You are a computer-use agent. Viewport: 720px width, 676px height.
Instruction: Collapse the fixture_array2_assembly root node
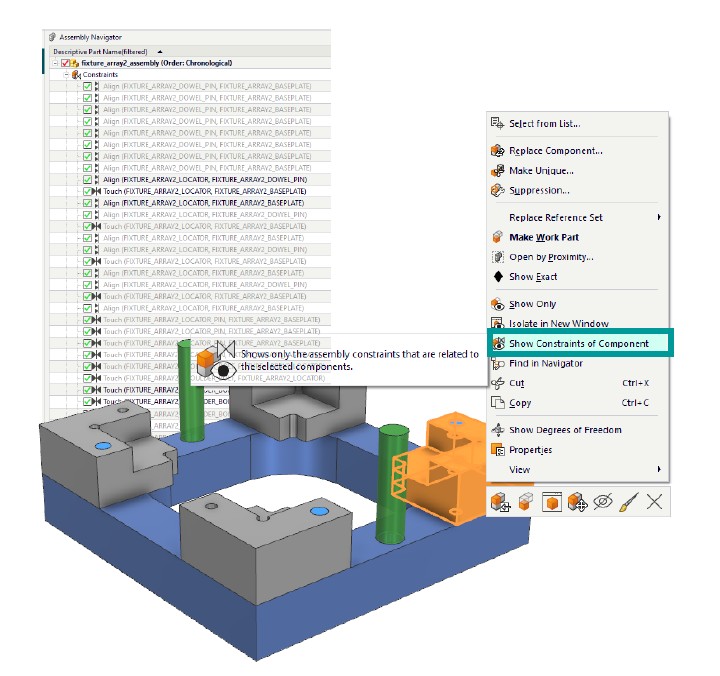[55, 63]
